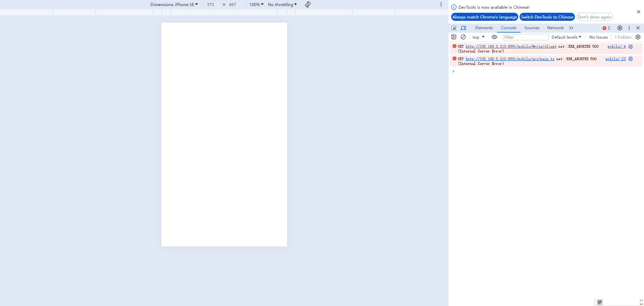
Task: Open the Elements tab
Action: (484, 28)
